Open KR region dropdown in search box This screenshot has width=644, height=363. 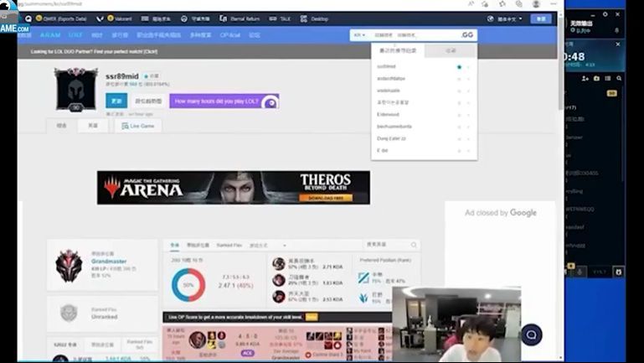pyautogui.click(x=359, y=35)
